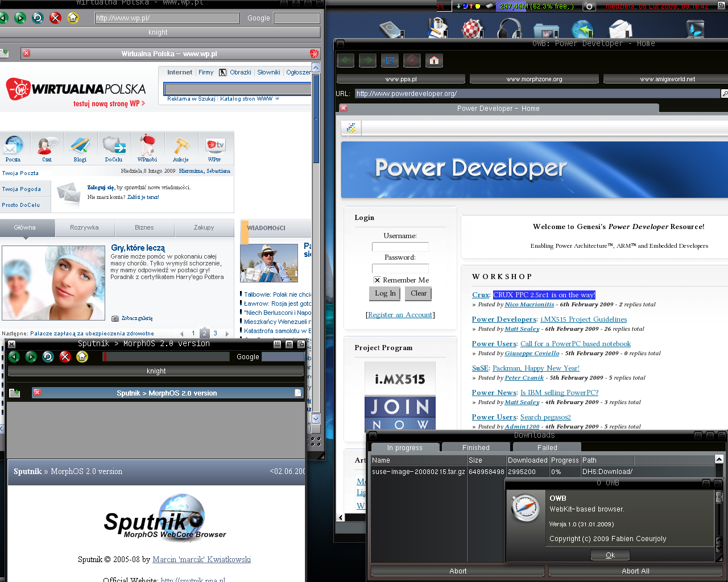Stop loading in the OWB window
Viewport: 728px width, 582px height.
[412, 60]
